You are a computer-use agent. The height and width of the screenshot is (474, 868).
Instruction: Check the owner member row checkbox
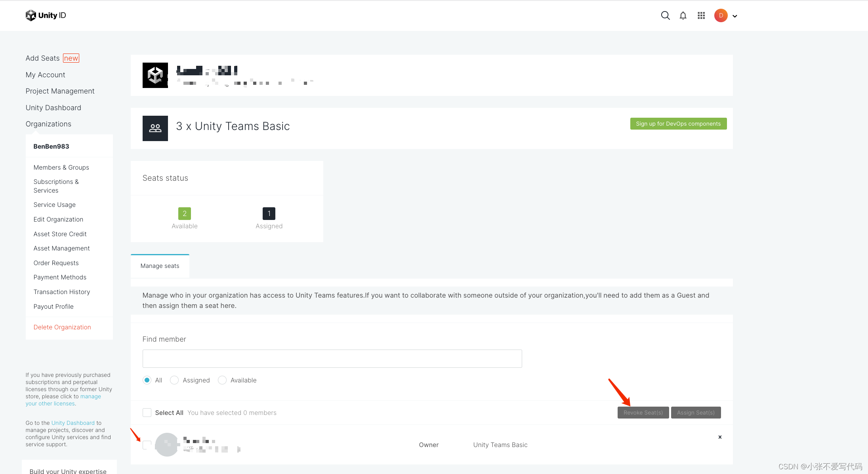147,445
